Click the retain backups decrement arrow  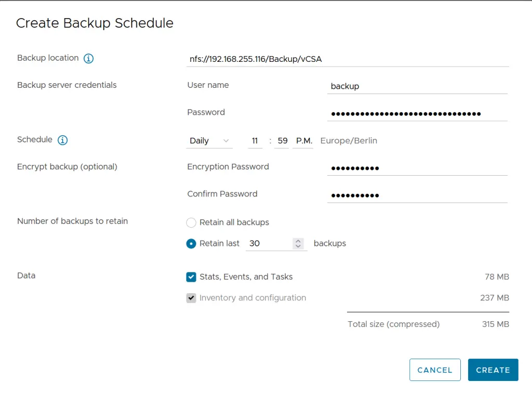[x=298, y=246]
